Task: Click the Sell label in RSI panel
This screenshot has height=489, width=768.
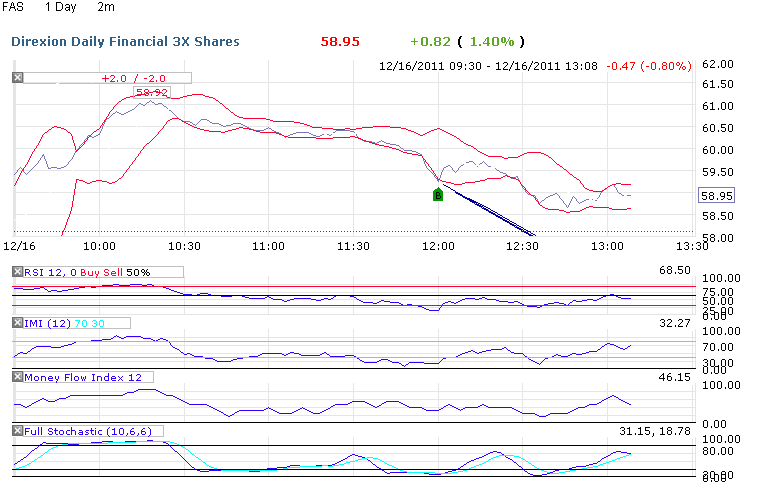Action: click(112, 272)
